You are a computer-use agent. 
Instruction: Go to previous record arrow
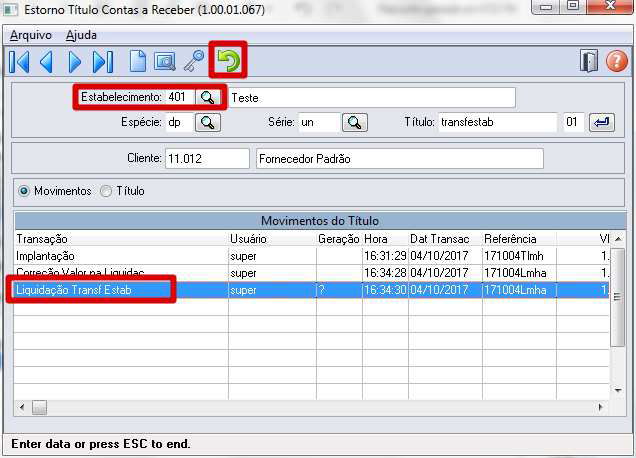point(47,62)
